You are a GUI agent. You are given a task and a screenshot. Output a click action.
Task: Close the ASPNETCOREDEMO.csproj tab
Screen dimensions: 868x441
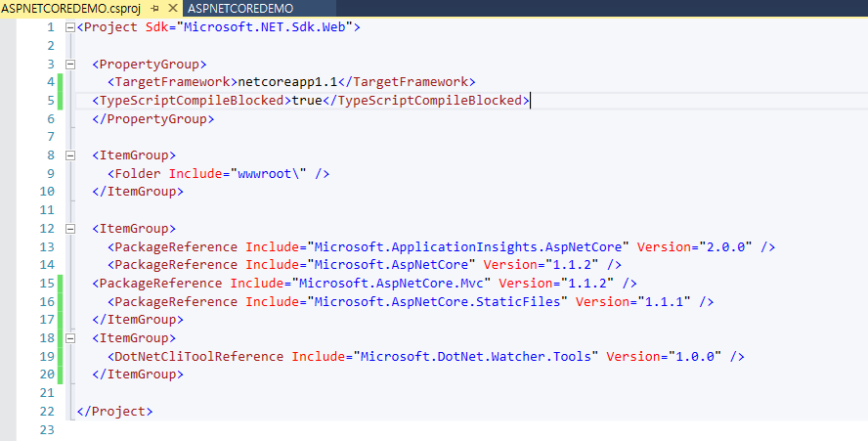coord(173,8)
